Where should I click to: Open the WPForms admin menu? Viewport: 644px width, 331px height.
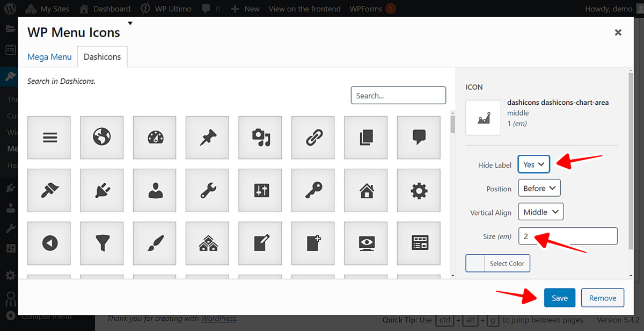pyautogui.click(x=368, y=9)
